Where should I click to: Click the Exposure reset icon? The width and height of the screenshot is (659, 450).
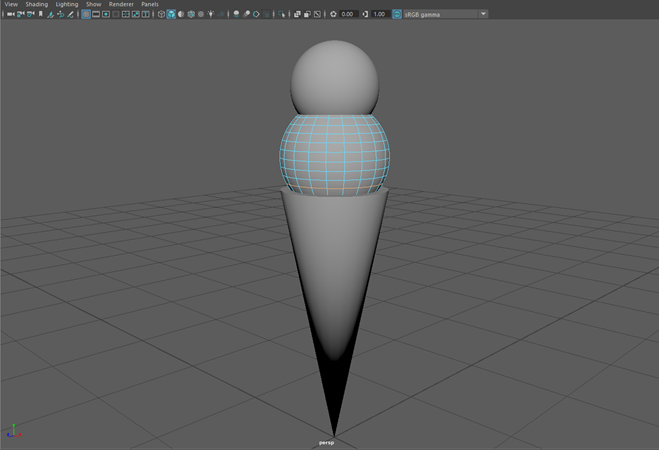click(333, 14)
